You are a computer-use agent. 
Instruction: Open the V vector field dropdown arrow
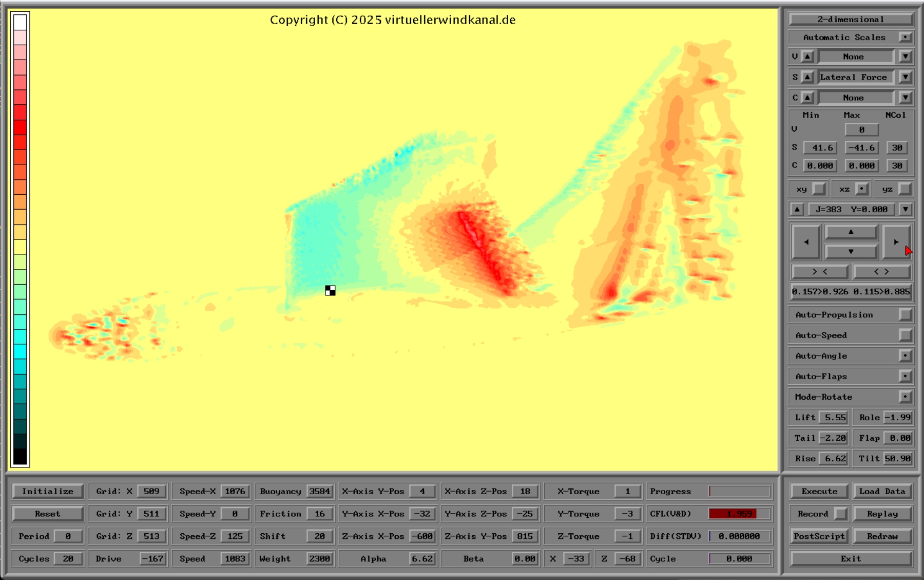click(x=905, y=57)
